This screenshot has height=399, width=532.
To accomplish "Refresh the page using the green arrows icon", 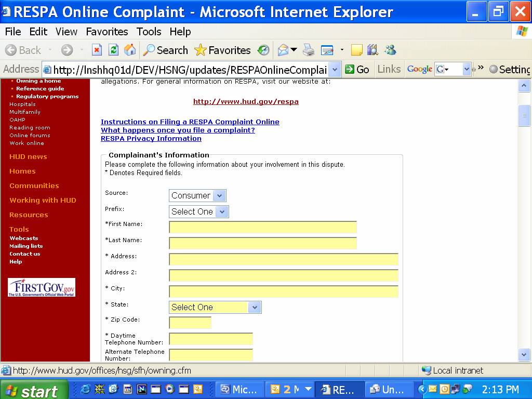I will (113, 50).
